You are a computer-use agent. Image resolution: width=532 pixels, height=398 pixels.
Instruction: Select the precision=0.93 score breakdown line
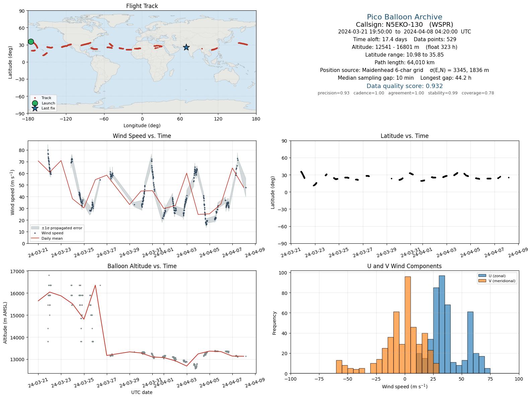[x=406, y=93]
